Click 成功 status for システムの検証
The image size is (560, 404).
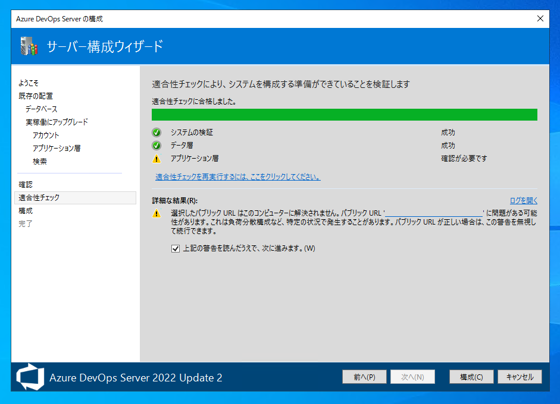coord(448,133)
